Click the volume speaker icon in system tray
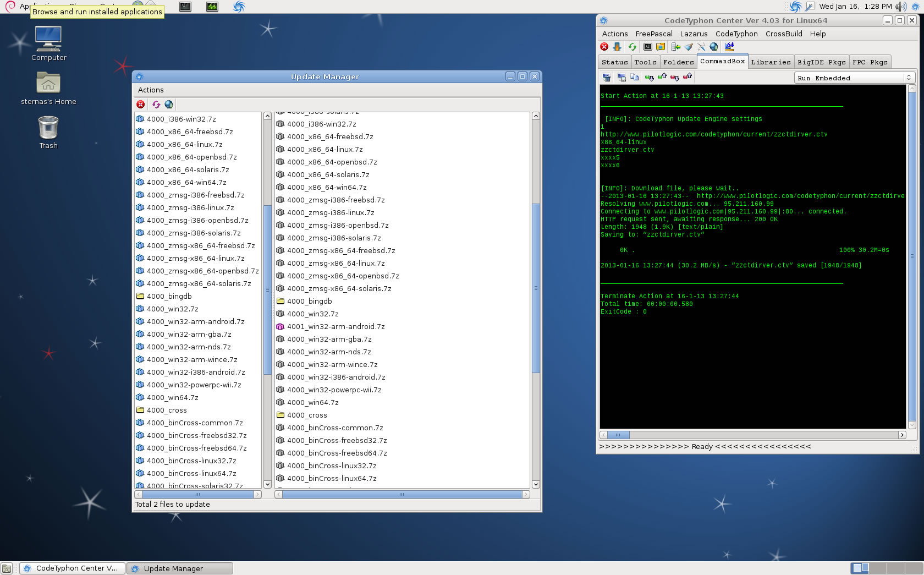Screen dimensions: 924x575 click(x=900, y=7)
